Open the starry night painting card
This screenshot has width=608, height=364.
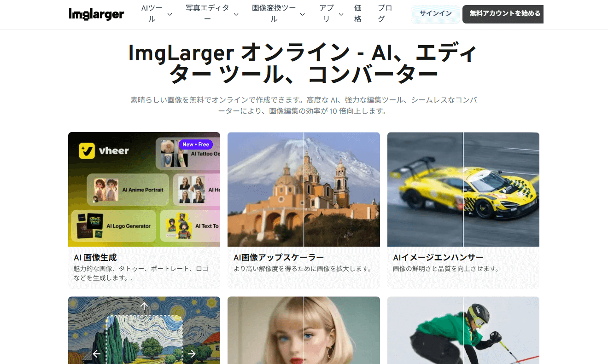[x=144, y=330]
